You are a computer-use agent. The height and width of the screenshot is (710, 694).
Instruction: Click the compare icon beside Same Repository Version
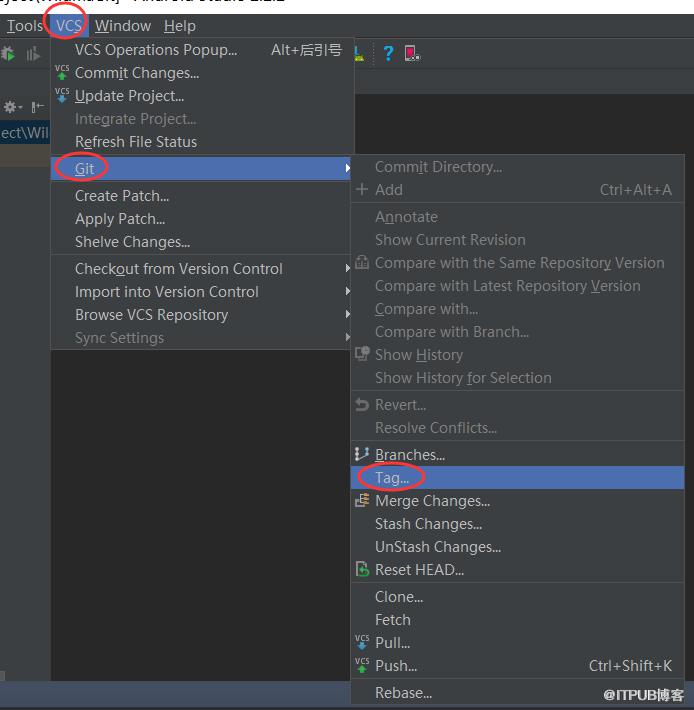click(362, 262)
